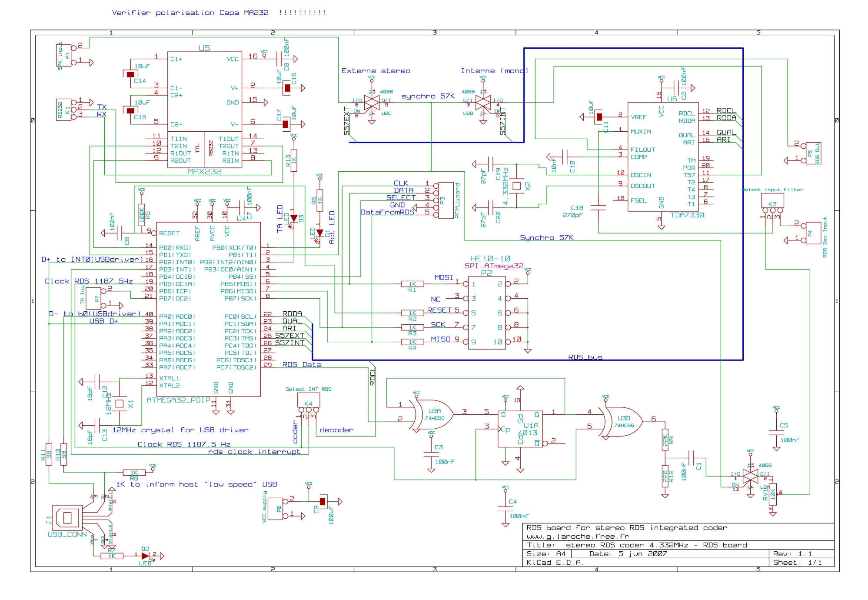Select the USB_CONN J1 connector symbol
This screenshot has height=600, width=868.
pyautogui.click(x=67, y=517)
